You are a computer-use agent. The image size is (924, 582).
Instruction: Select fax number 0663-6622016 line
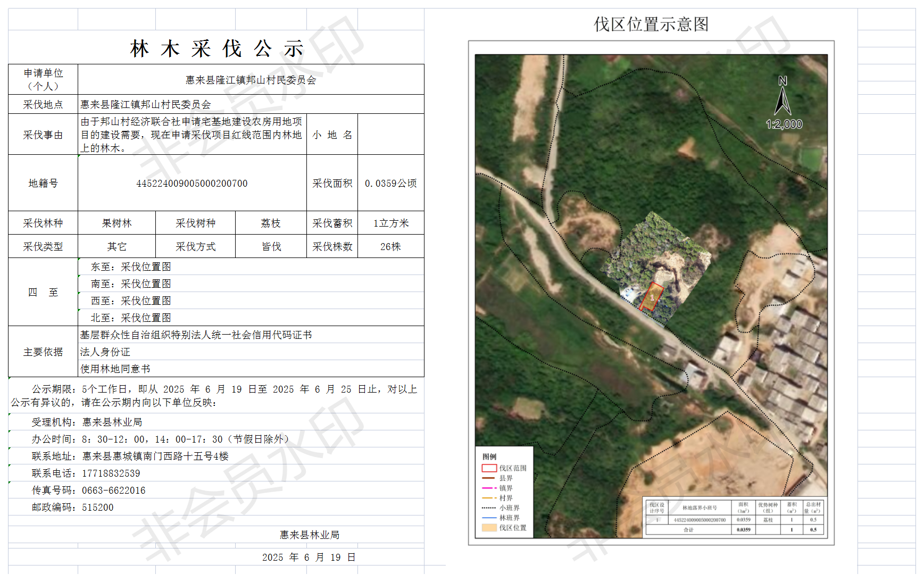click(216, 490)
